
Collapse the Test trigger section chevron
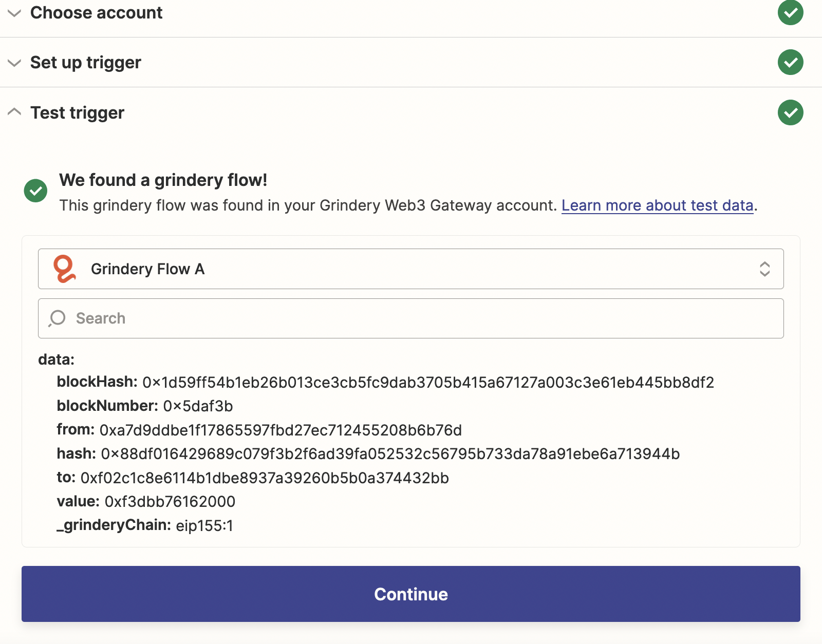pyautogui.click(x=14, y=111)
